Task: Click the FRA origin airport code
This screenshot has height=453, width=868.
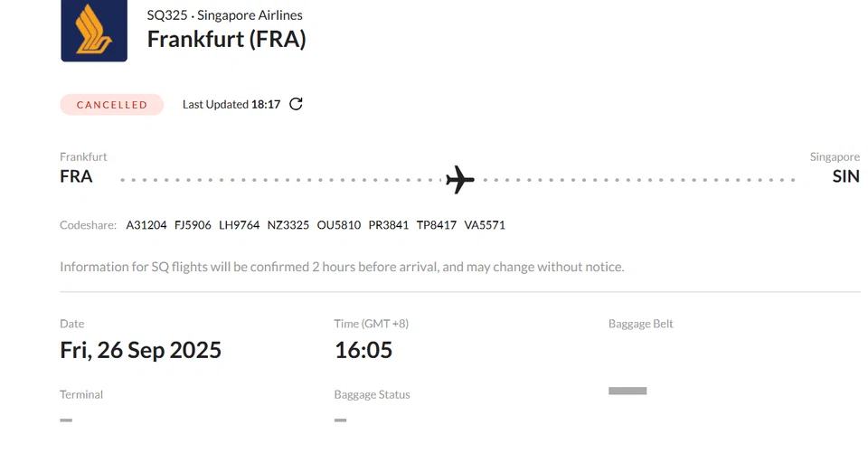Action: (76, 177)
